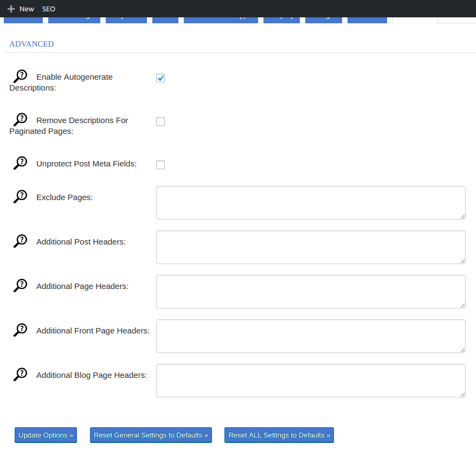Focus the Additional Post Headers text area
The height and width of the screenshot is (450, 476).
tap(310, 247)
